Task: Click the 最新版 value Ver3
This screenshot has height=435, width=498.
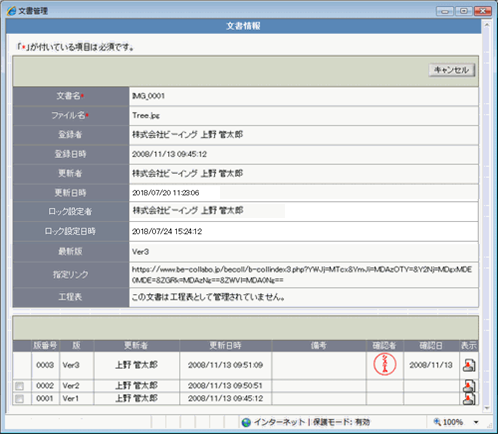Action: pos(140,252)
